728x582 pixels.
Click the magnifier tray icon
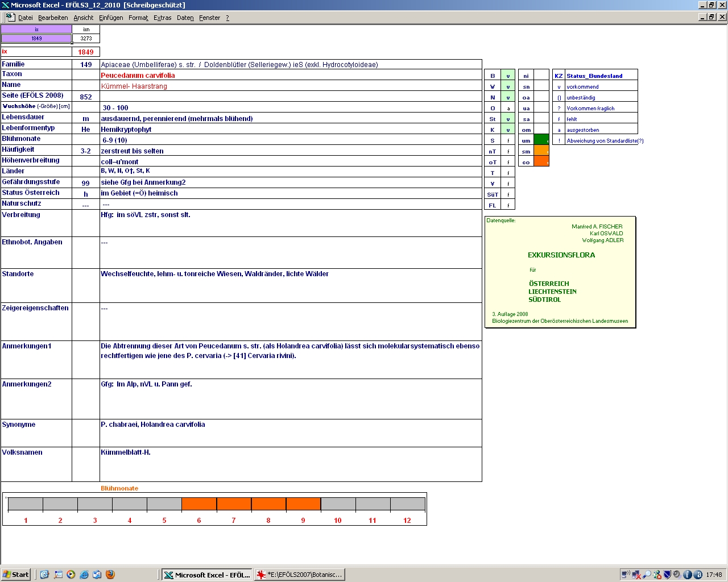click(x=647, y=575)
